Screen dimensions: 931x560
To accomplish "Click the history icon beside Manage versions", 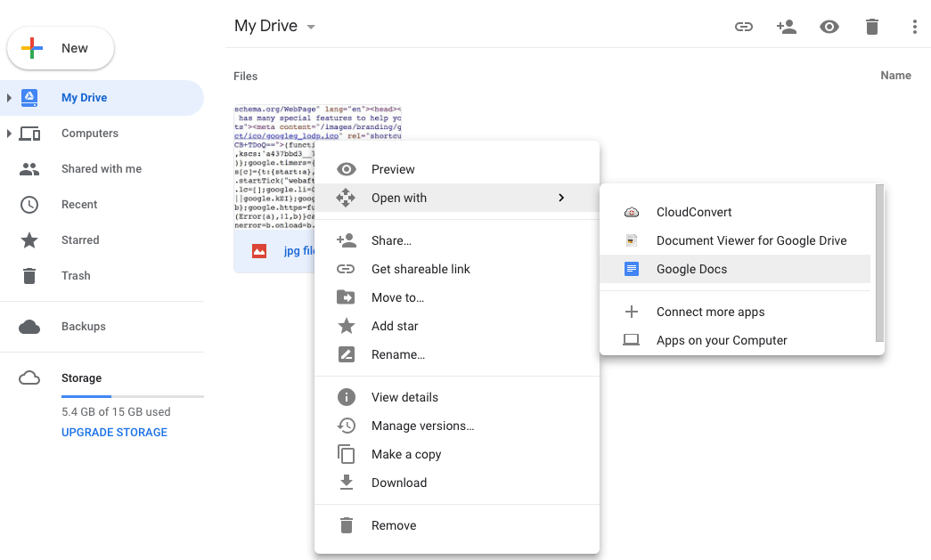I will (x=347, y=426).
